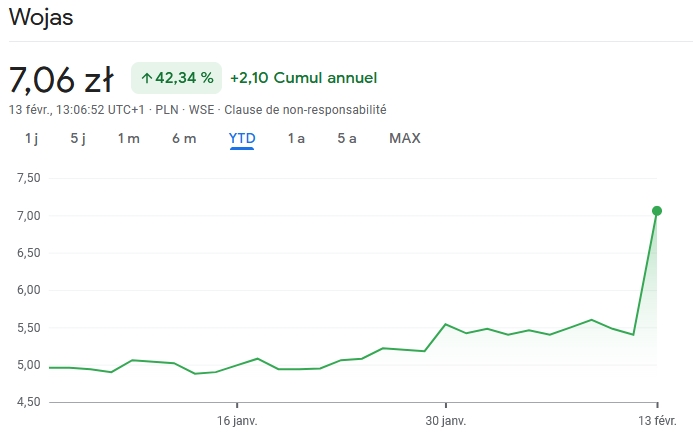Click the 7,50 price axis label
This screenshot has width=693, height=435.
[x=28, y=178]
